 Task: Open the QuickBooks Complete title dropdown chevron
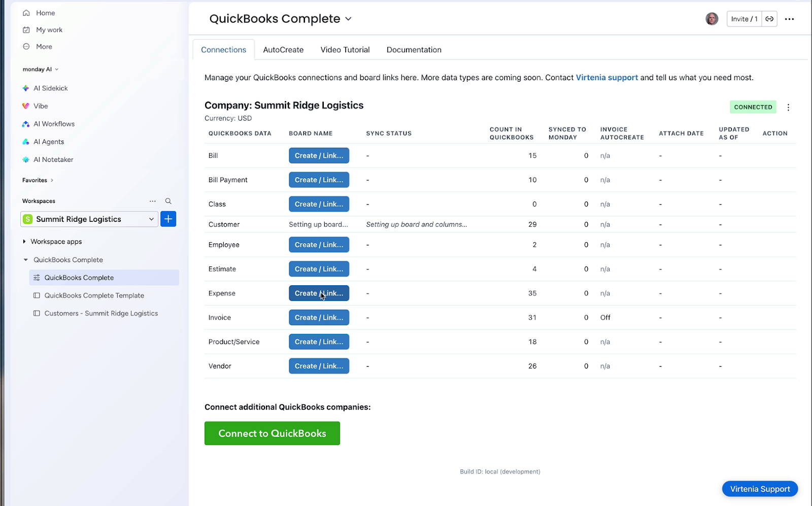pyautogui.click(x=349, y=19)
